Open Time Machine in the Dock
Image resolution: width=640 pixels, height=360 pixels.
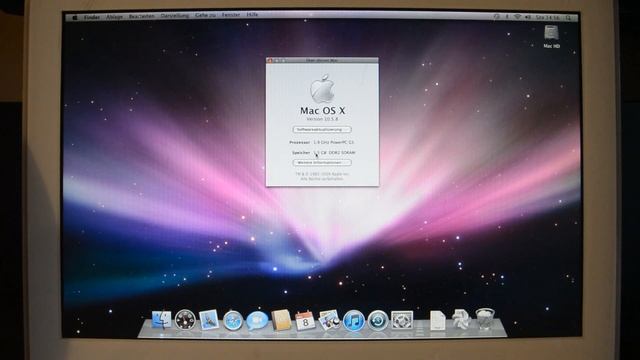(378, 320)
